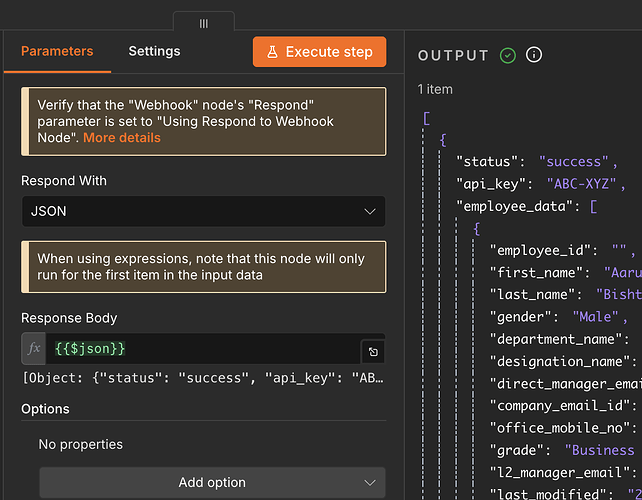Open the expression editor expand icon

pos(373,352)
